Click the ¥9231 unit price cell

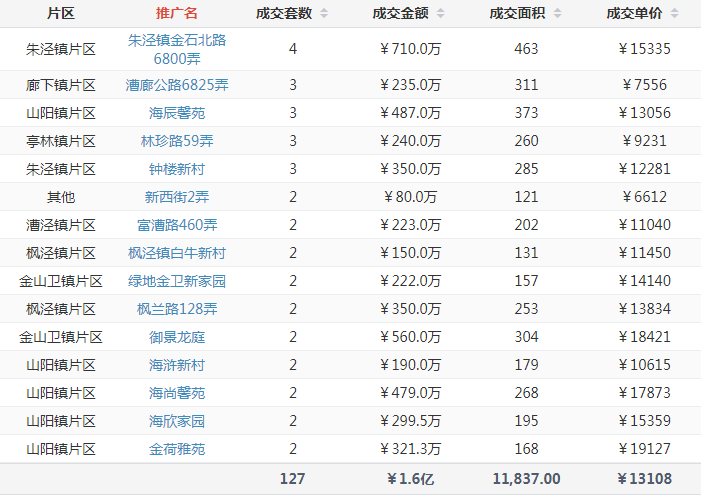click(x=644, y=141)
